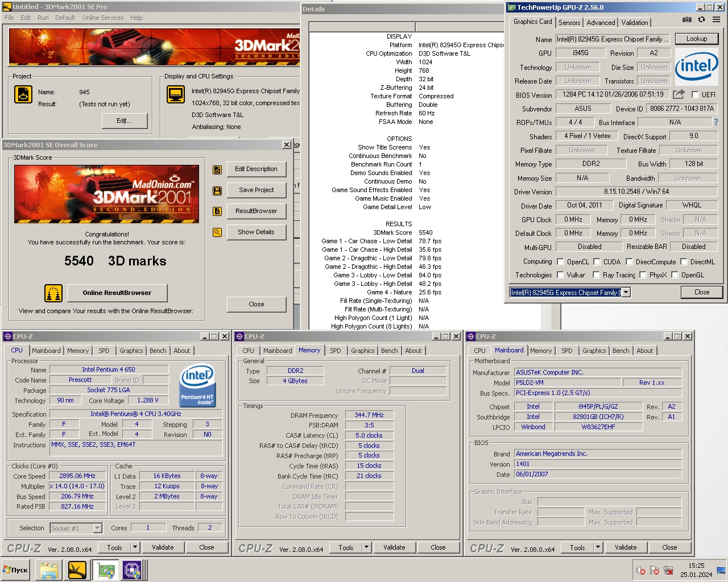Click the Intel logo in GPU-Z

click(x=696, y=67)
